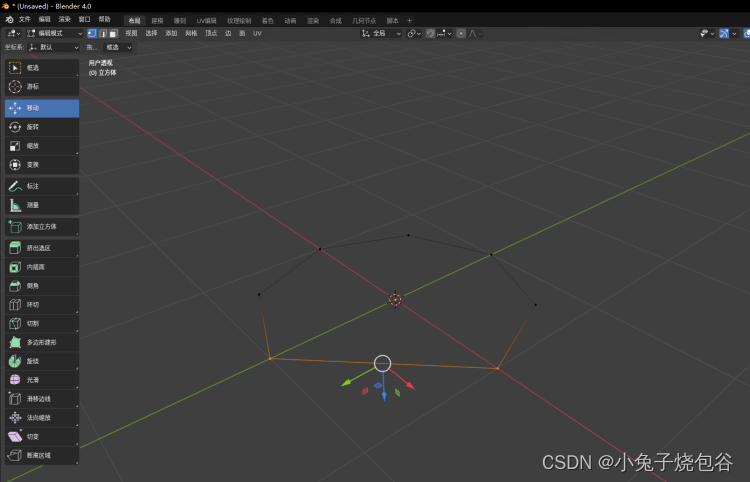This screenshot has height=482, width=750.
Task: Select the Box Select (框选) tool
Action: (x=42, y=68)
